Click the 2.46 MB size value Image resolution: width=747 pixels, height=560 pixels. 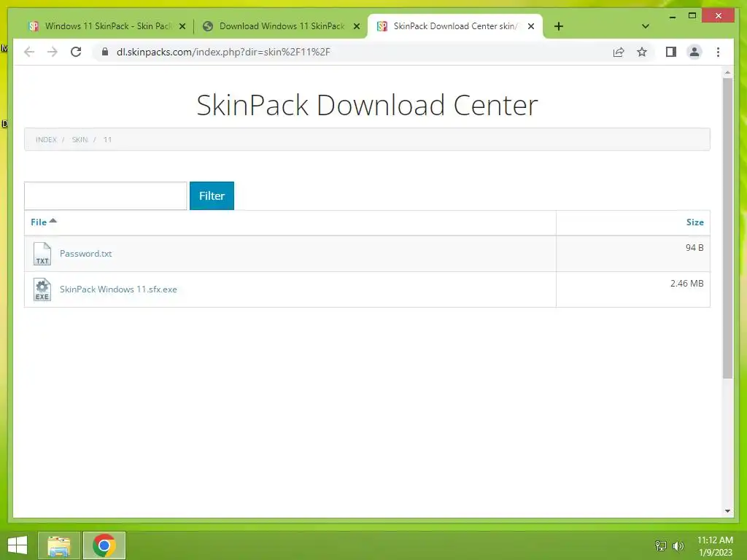click(x=686, y=284)
